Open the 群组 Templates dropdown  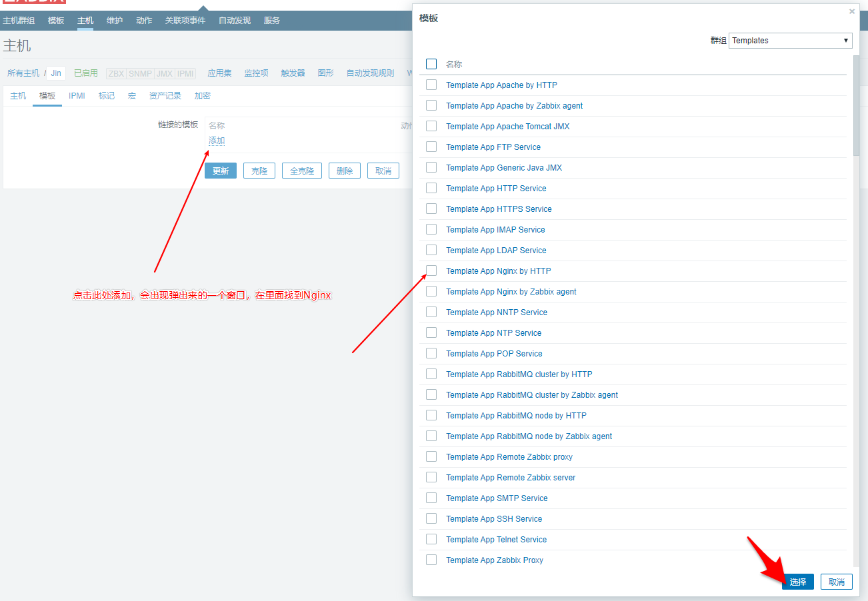791,41
